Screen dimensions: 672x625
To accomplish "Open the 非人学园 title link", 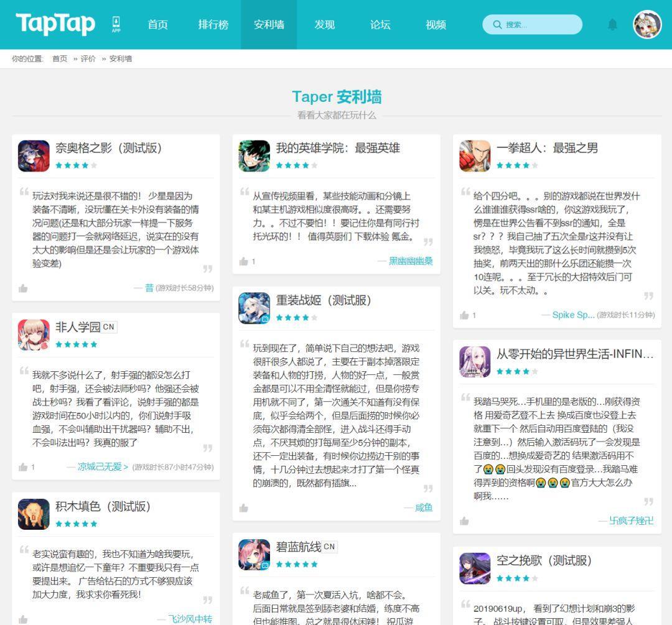I will coord(78,327).
